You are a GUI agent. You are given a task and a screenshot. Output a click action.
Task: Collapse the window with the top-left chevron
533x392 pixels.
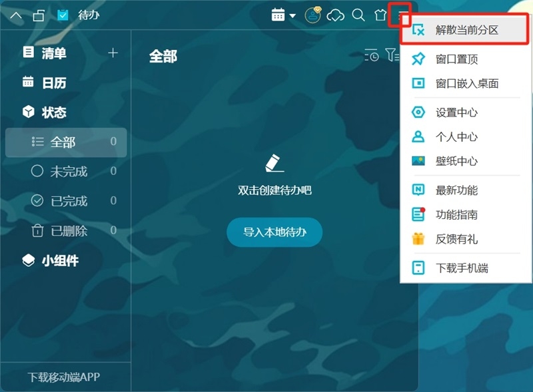point(16,15)
